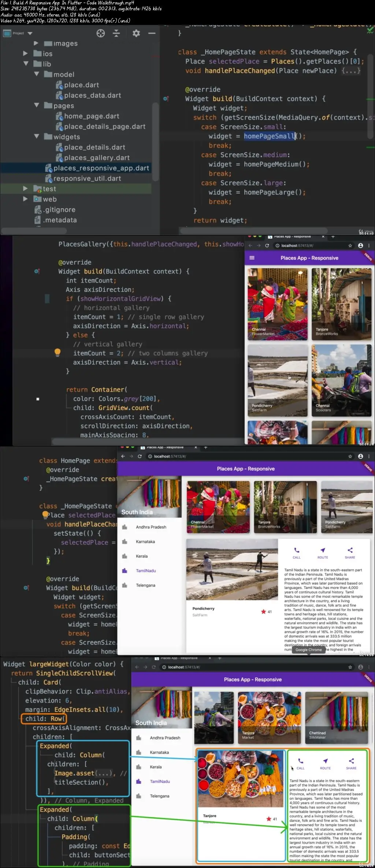Open place.dart in the project tree
This screenshot has height=868, width=375.
(x=77, y=85)
